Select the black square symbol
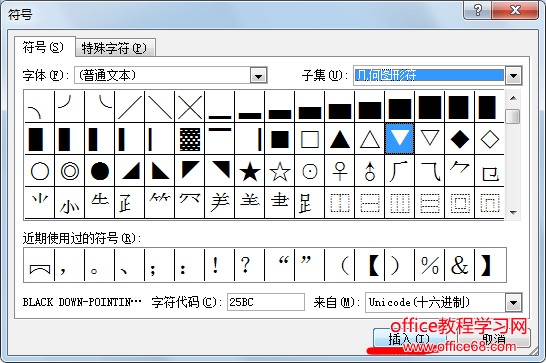Viewport: 546px width, 363px height. click(x=280, y=139)
